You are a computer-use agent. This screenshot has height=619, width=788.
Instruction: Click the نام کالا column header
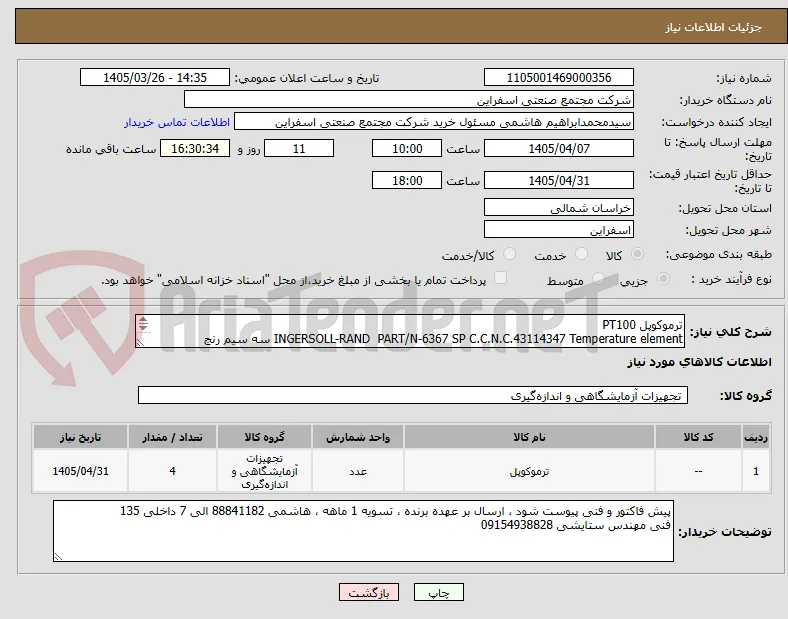coord(529,437)
